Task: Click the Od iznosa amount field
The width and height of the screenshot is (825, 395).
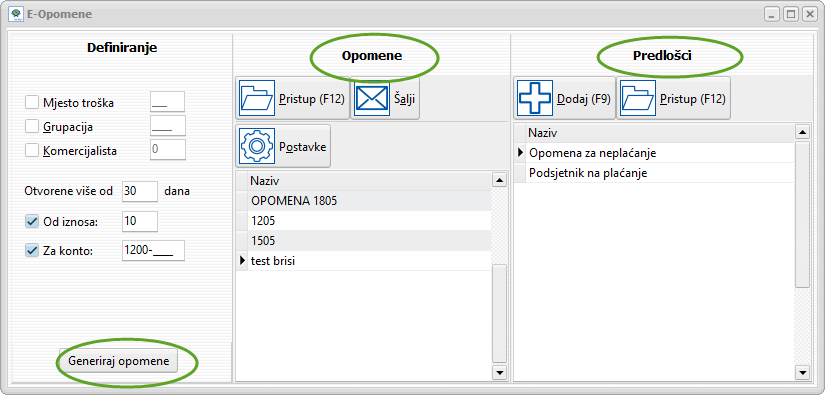Action: 140,221
